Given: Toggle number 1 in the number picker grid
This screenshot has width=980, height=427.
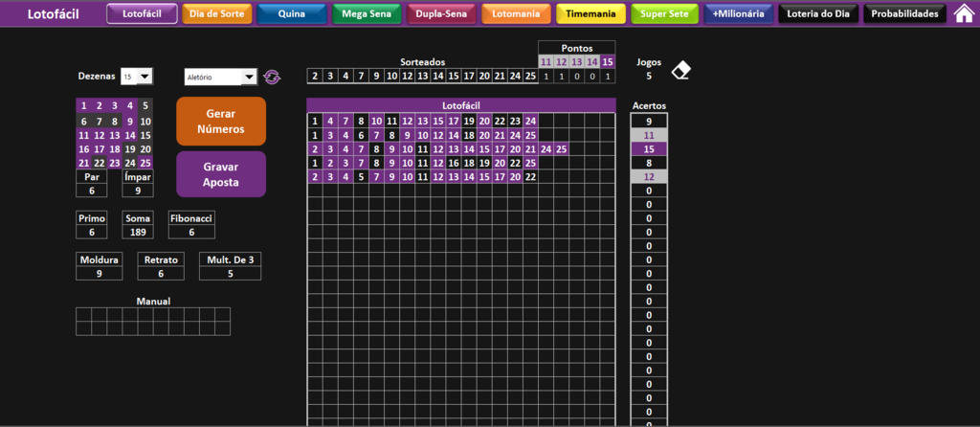Looking at the screenshot, I should pyautogui.click(x=84, y=105).
